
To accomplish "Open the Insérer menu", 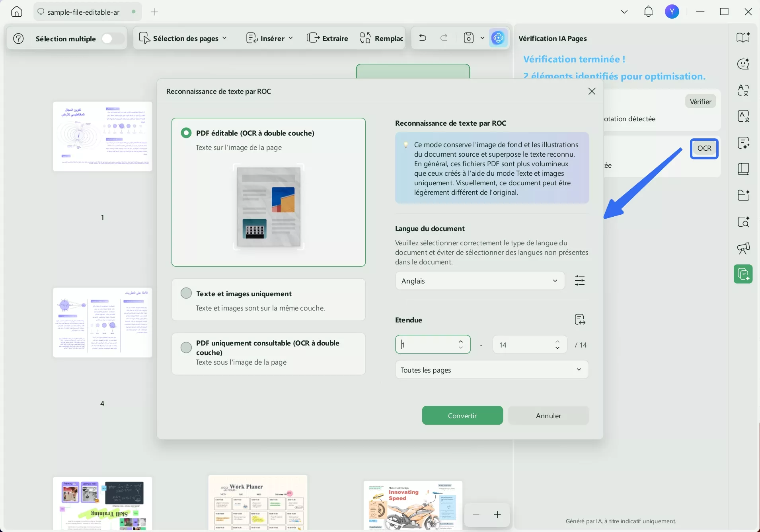I will 270,38.
